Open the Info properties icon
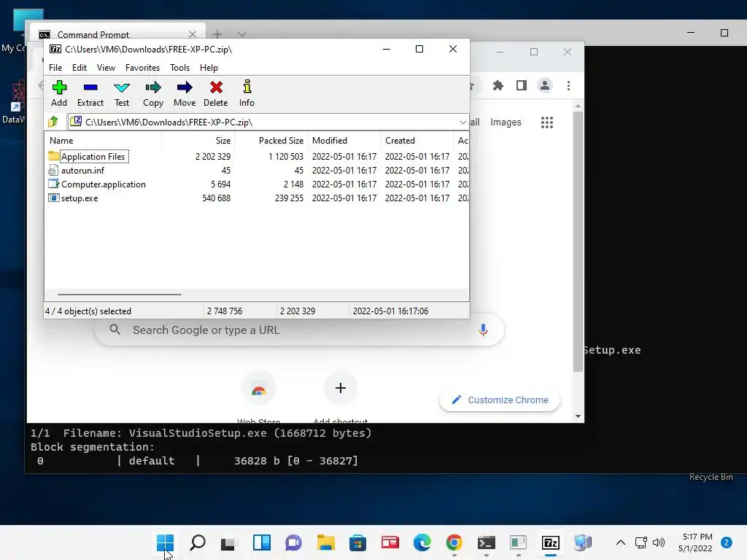Screen dimensions: 747x560 click(x=247, y=93)
